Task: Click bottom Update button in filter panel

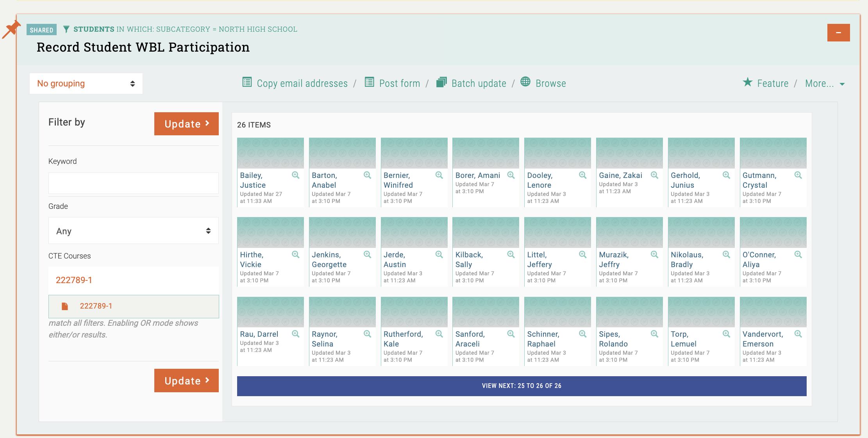Action: 186,381
